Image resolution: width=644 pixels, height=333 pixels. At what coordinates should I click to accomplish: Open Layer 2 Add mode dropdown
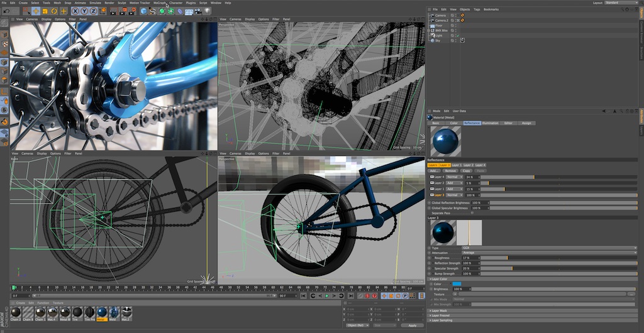[454, 183]
